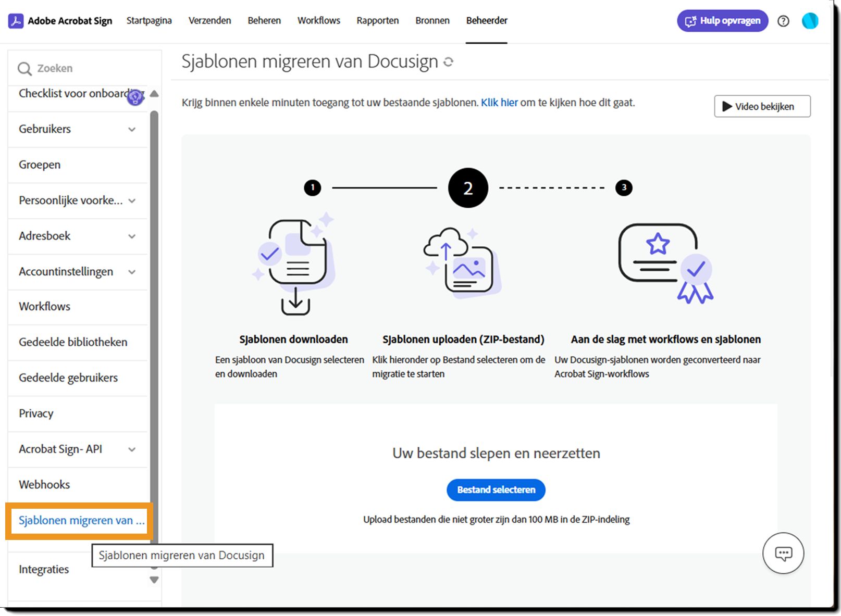Open Checklist voor onboarding in sidebar
The height and width of the screenshot is (616, 841).
click(77, 94)
